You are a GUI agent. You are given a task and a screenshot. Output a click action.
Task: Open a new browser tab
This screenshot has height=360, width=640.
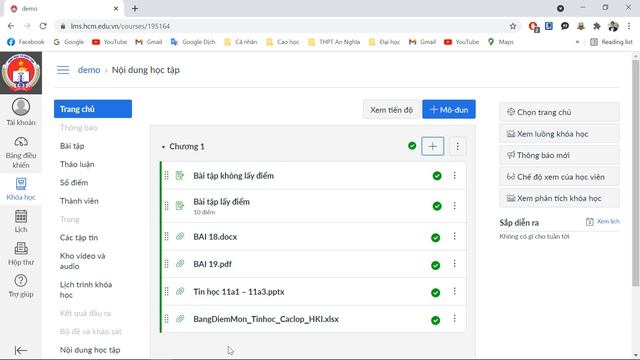point(135,8)
